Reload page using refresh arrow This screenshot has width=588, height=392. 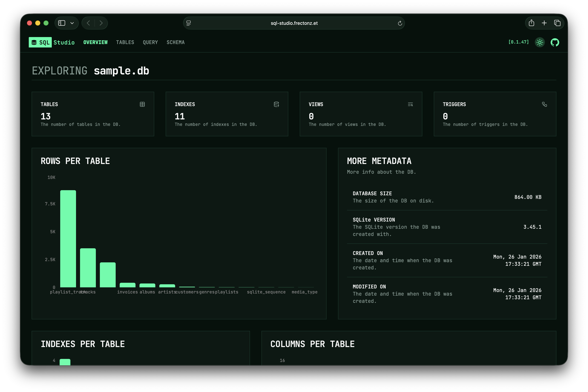(400, 23)
